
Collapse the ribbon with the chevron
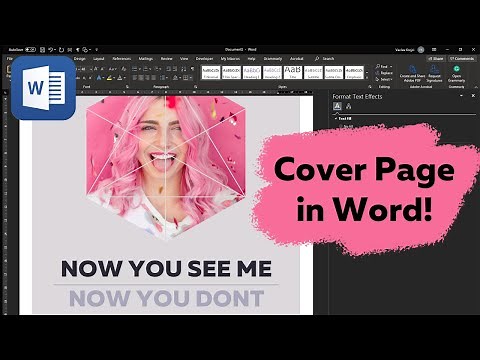click(475, 87)
